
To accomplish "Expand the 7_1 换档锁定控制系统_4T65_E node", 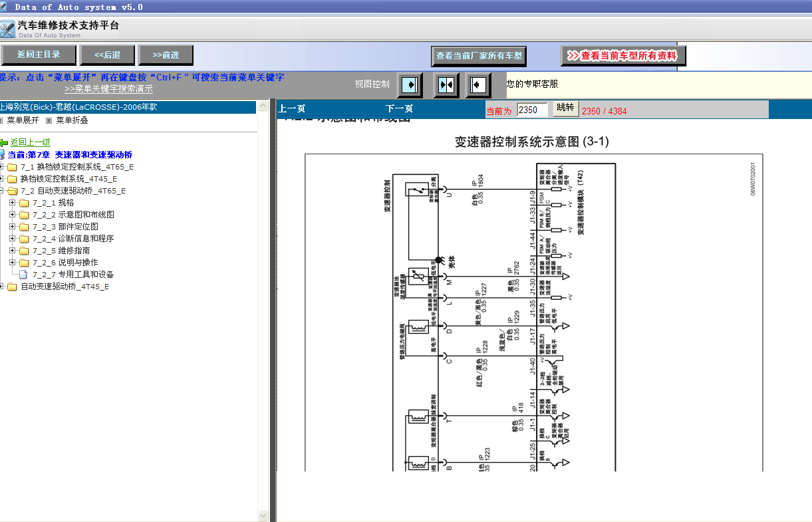I will 2,167.
